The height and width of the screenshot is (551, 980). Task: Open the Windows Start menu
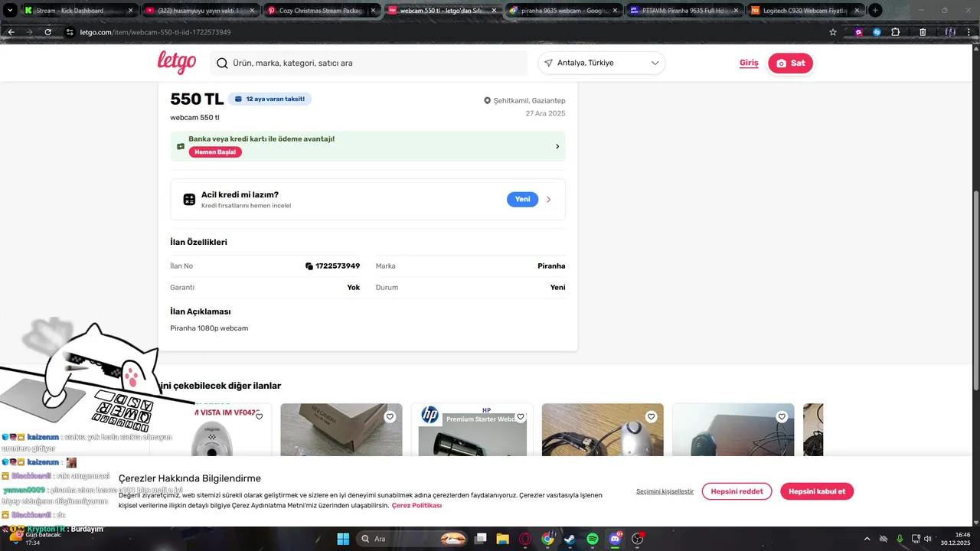[x=343, y=539]
